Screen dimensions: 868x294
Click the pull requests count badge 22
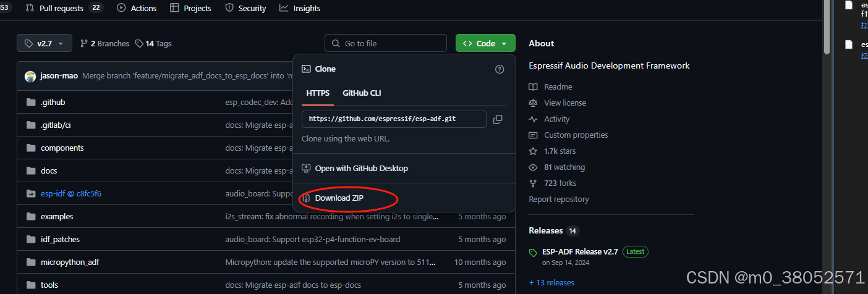tap(95, 8)
